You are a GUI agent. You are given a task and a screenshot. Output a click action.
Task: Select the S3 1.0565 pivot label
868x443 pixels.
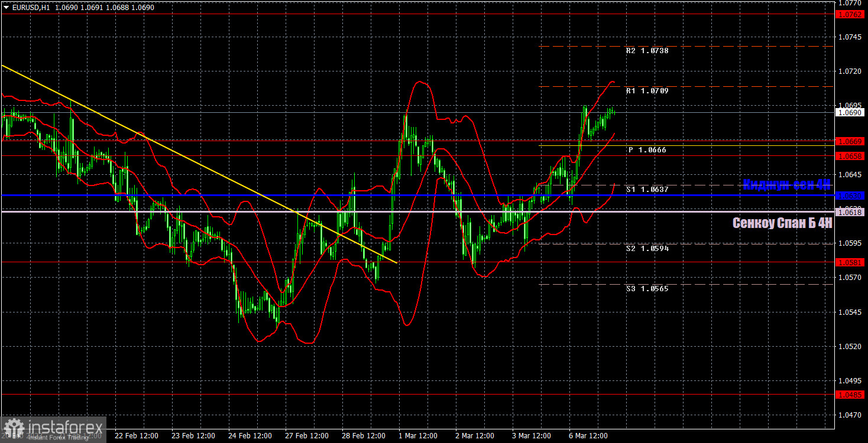647,288
